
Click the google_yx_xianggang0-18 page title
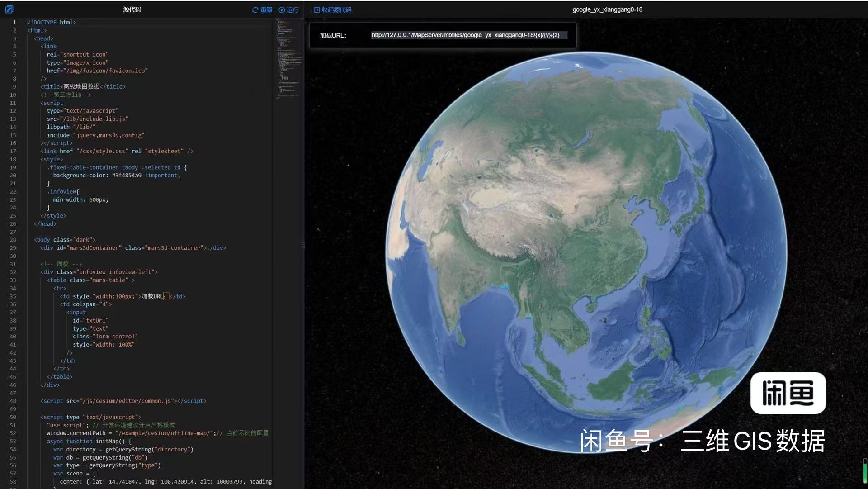607,9
